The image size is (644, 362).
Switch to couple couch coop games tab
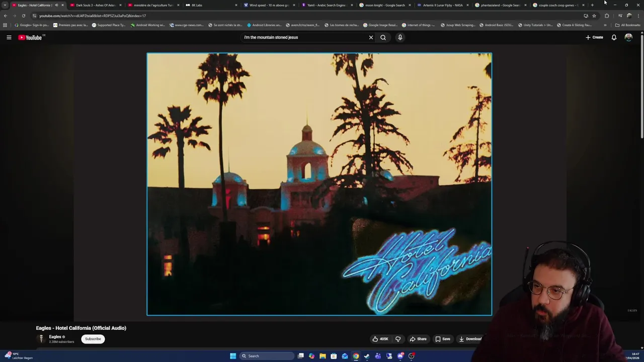(558, 5)
